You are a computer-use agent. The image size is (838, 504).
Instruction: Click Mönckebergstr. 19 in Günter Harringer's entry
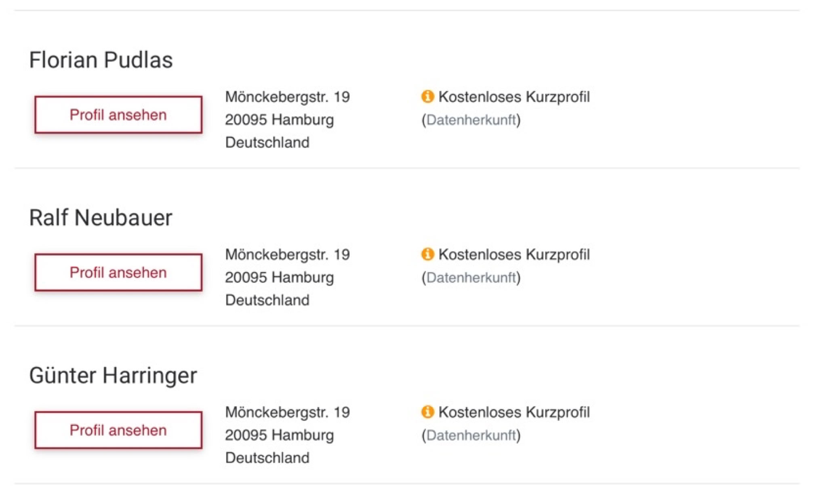[x=287, y=412]
